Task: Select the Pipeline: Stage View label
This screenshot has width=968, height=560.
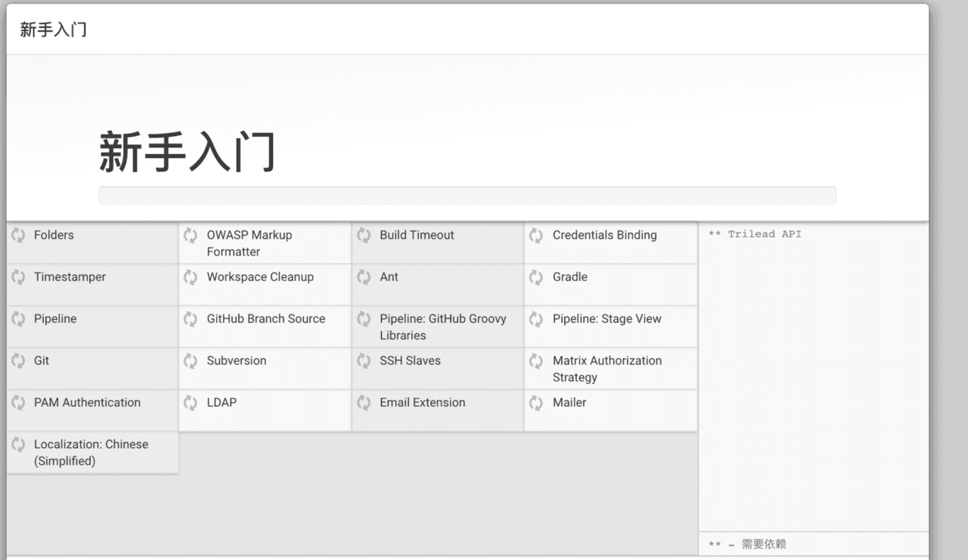Action: point(607,319)
